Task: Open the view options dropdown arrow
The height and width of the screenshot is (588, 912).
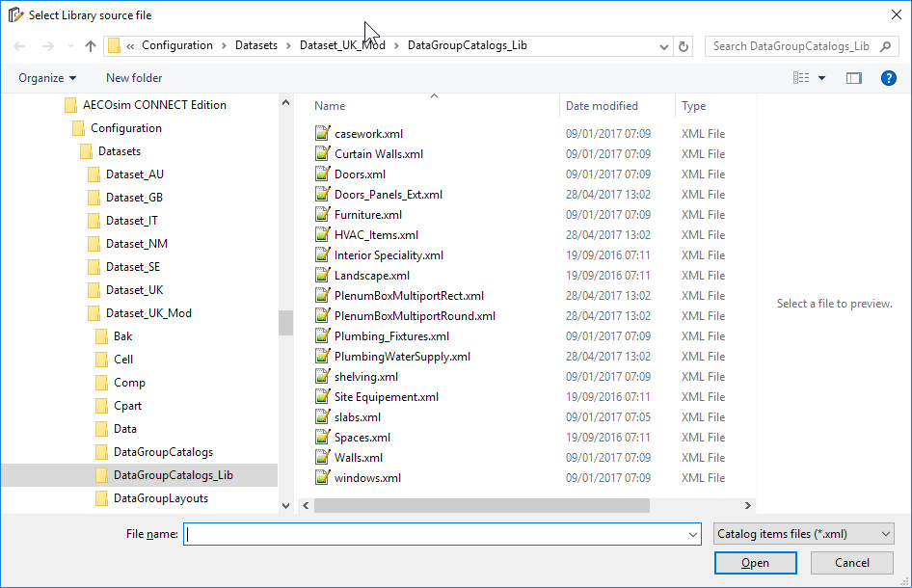Action: [821, 78]
